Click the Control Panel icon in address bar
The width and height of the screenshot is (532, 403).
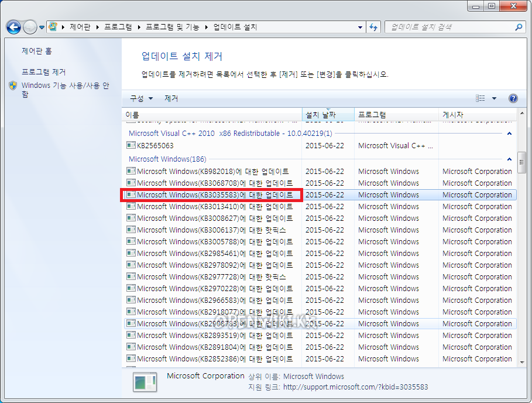tap(53, 27)
